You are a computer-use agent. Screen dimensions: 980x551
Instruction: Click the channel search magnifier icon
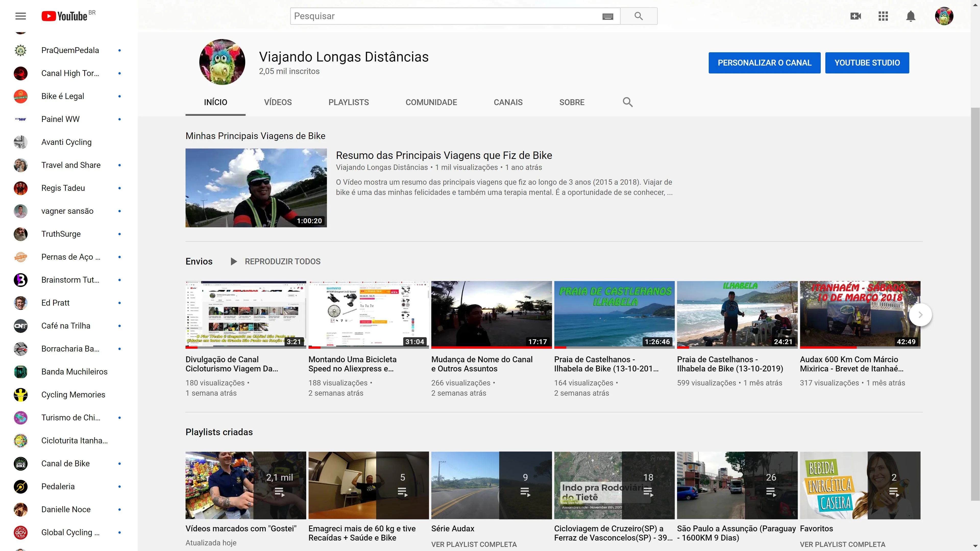[627, 102]
